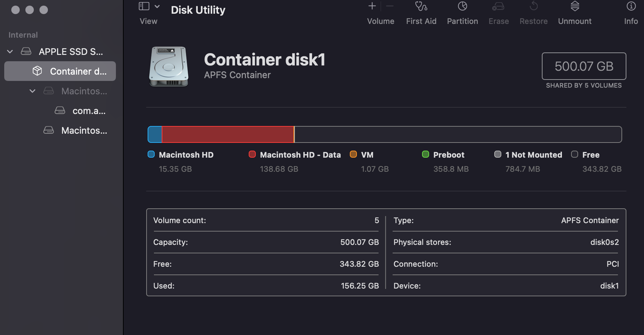
Task: Add a volume with the plus icon
Action: click(372, 6)
